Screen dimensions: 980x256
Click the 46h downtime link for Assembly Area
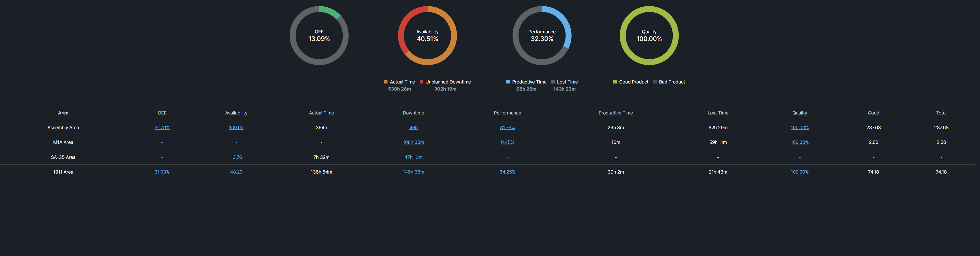(x=413, y=127)
